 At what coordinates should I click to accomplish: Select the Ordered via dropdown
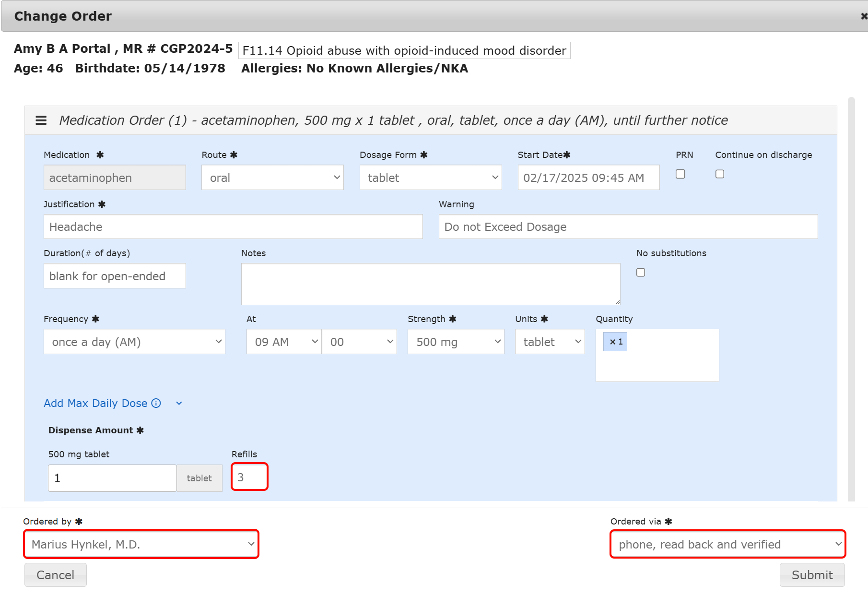coord(727,544)
